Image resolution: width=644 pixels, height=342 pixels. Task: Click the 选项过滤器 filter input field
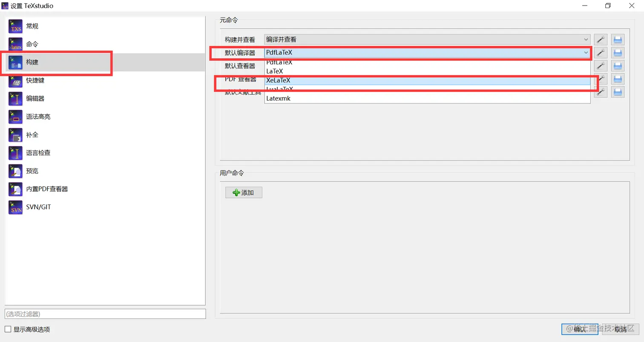click(x=105, y=314)
